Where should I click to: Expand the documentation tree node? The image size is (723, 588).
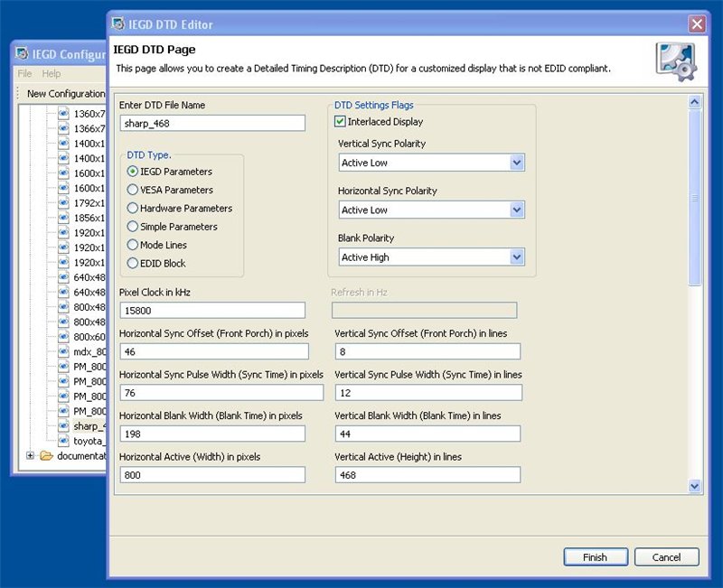30,456
